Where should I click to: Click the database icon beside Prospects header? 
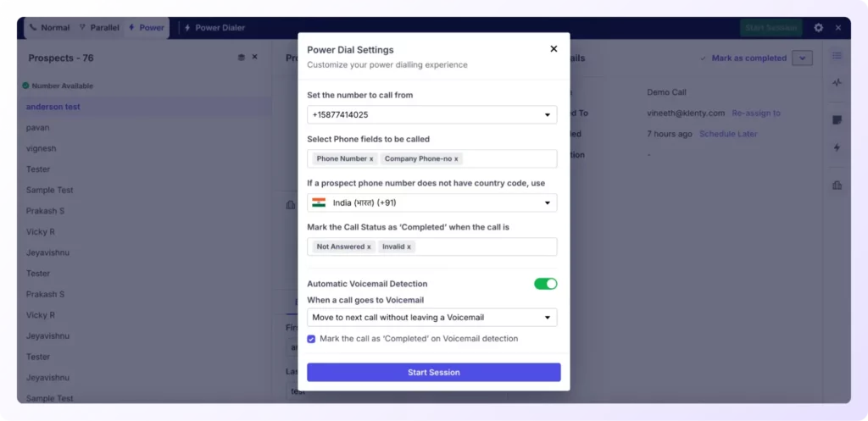pos(242,58)
